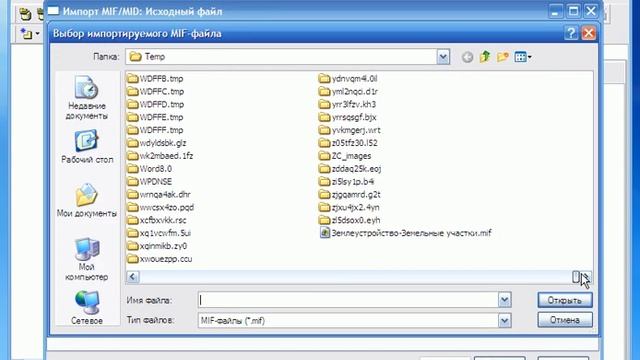
Task: Select the yrr3lfzv.kh3 folder
Action: coord(348,104)
